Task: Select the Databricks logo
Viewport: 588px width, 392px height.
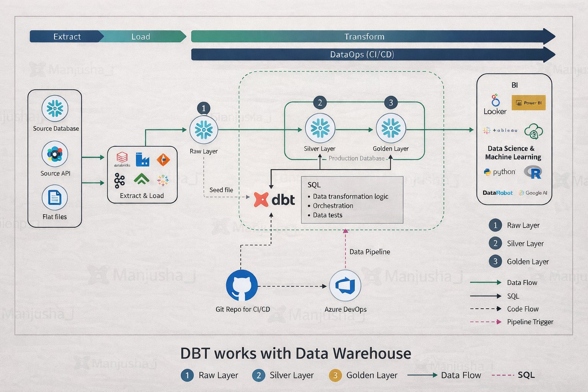Action: [122, 159]
